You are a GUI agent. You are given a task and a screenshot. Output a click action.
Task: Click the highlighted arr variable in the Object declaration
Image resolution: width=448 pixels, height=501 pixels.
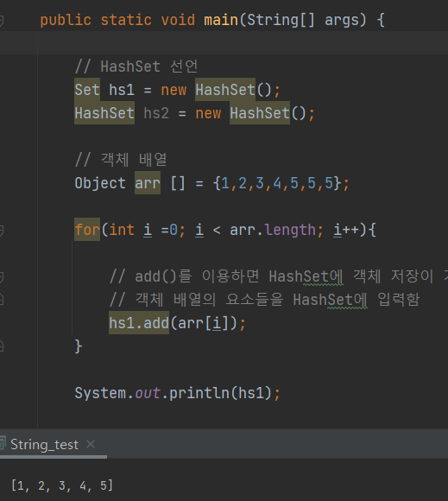(x=148, y=183)
